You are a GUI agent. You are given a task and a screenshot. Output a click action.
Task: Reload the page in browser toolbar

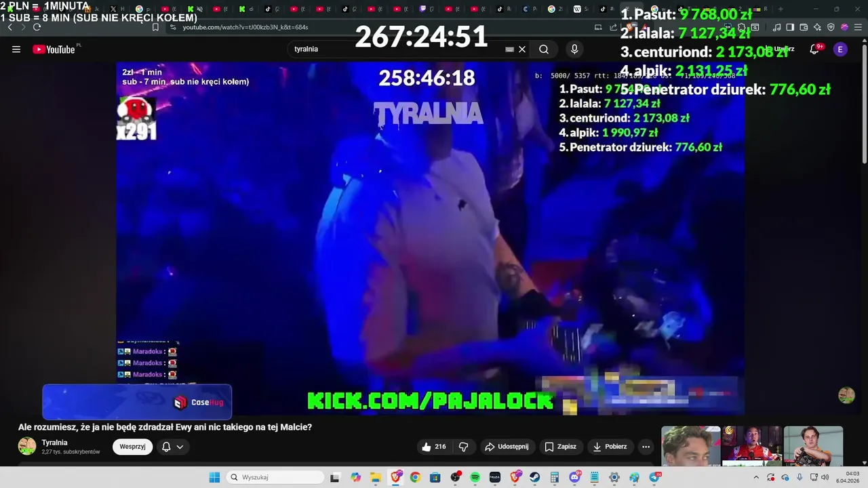coord(37,27)
